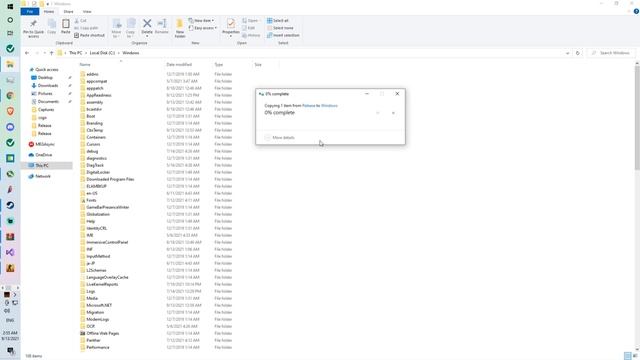
Task: Sort by the Name column header
Action: [x=85, y=64]
